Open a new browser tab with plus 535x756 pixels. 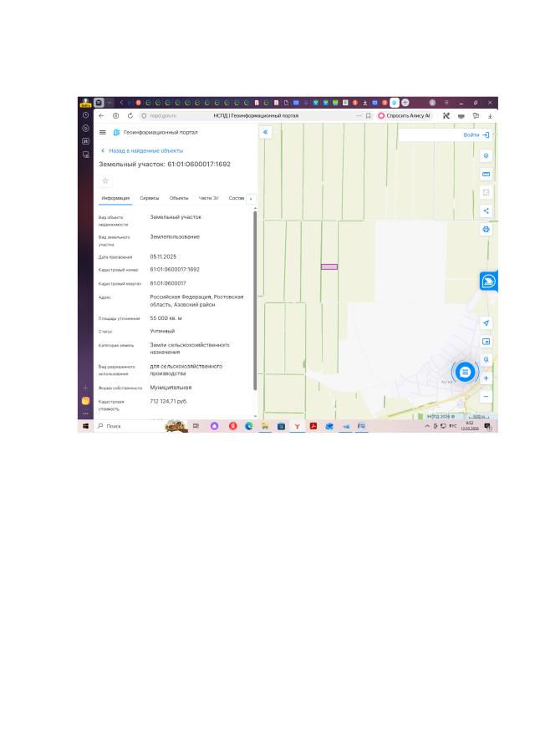(x=405, y=103)
